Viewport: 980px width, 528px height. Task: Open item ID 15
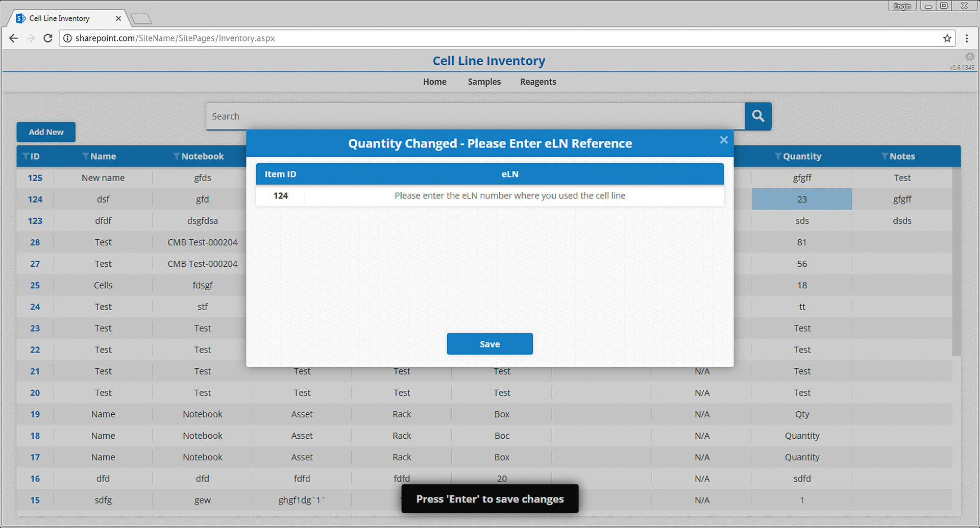point(35,500)
